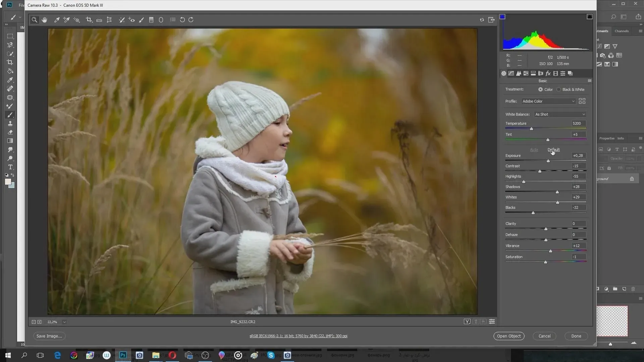
Task: Open the zoom level dropdown
Action: [64, 322]
